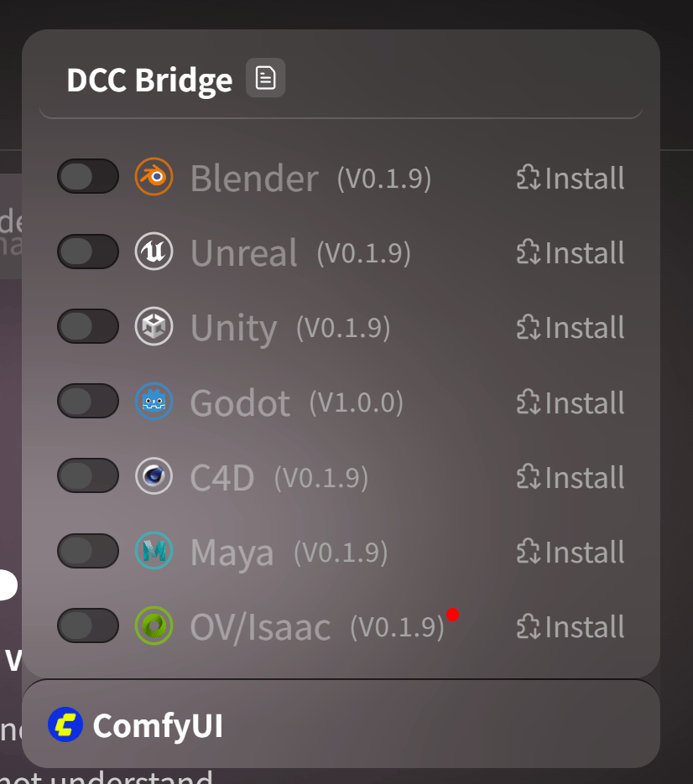Viewport: 693px width, 784px height.
Task: Enable the Blender bridge toggle
Action: (88, 177)
